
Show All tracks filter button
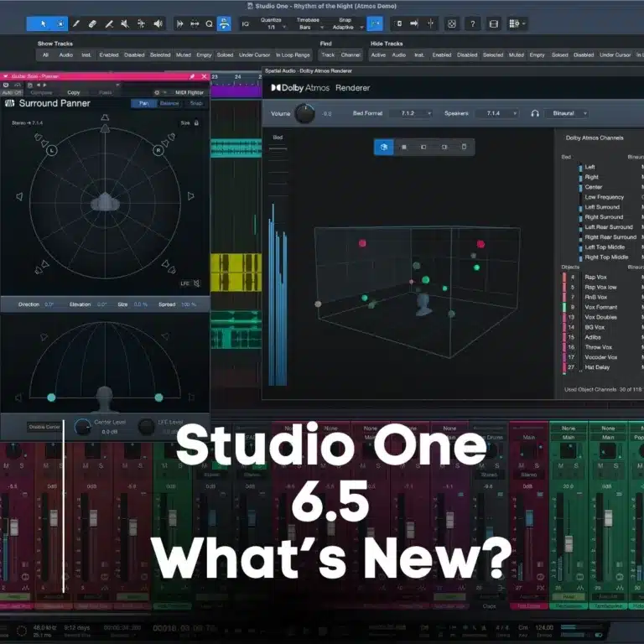pyautogui.click(x=45, y=55)
